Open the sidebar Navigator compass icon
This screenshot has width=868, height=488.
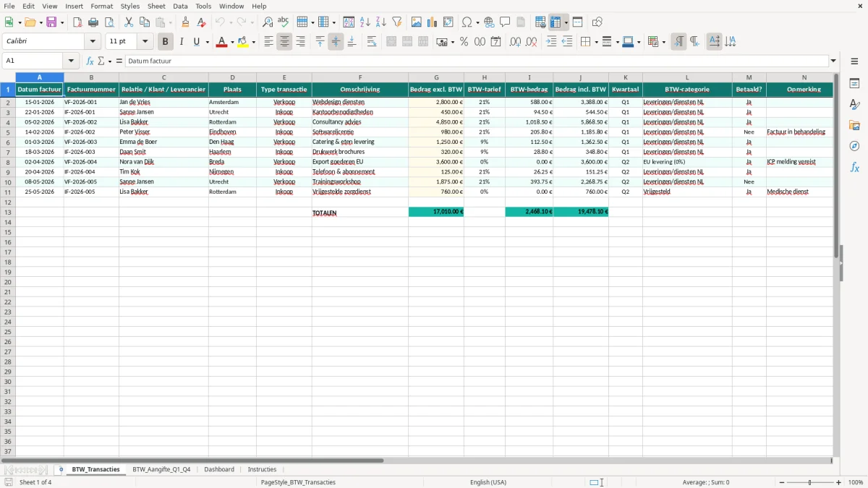coord(854,146)
